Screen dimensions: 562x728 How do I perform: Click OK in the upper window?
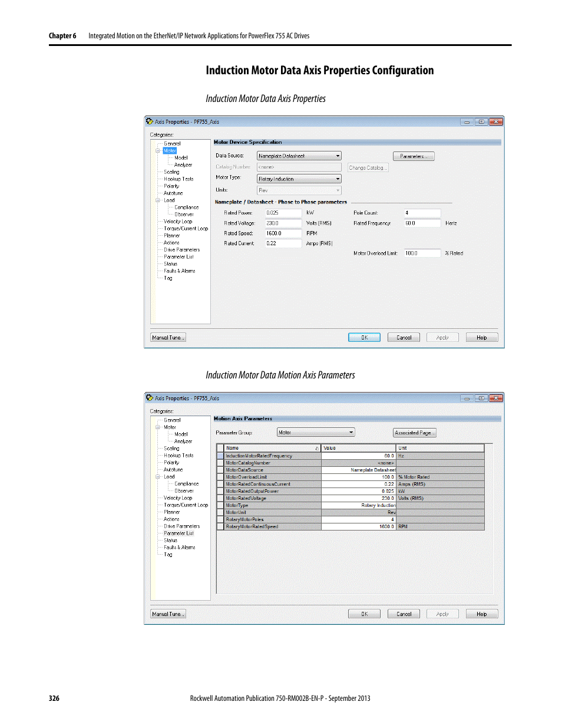tap(364, 338)
